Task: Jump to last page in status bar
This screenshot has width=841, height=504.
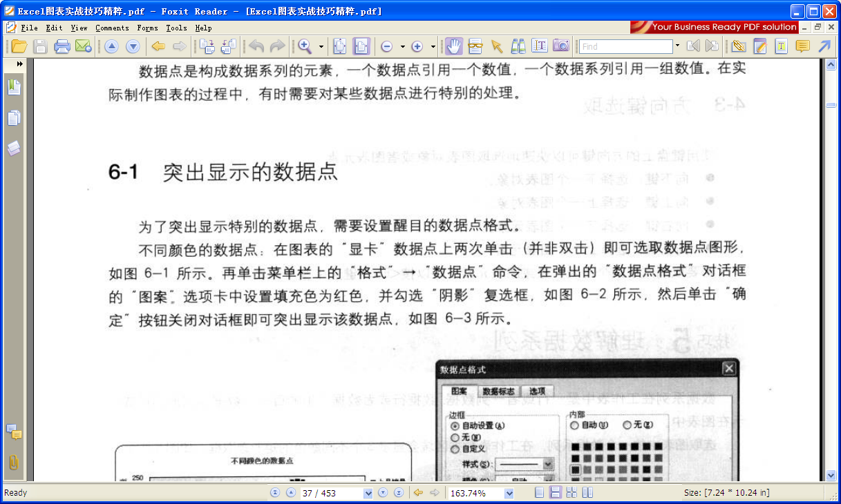Action: pyautogui.click(x=399, y=493)
